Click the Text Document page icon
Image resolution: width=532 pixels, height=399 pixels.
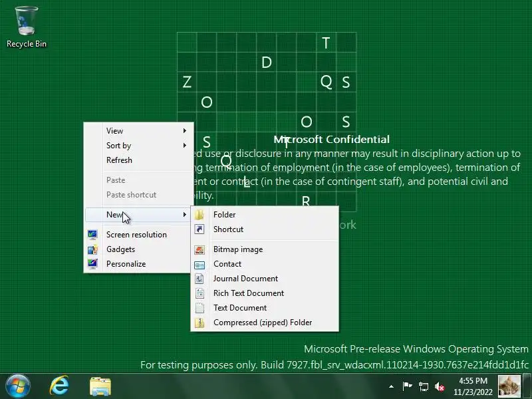[199, 308]
